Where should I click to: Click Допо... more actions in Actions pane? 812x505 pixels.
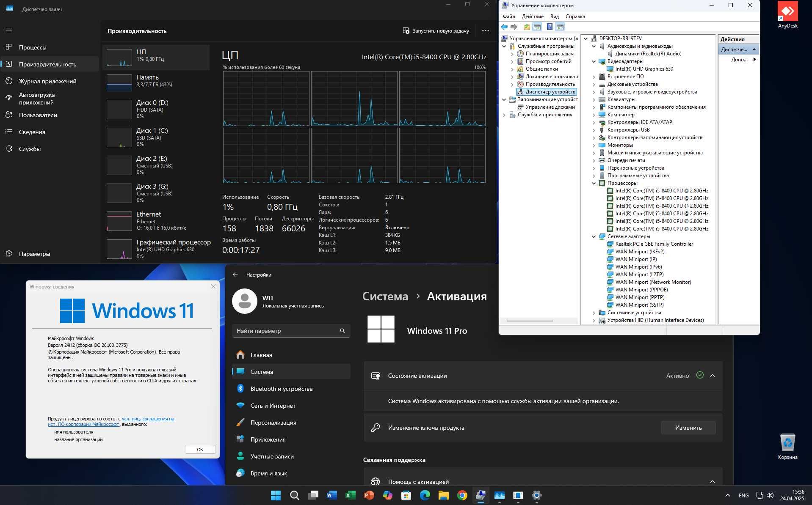click(x=739, y=60)
